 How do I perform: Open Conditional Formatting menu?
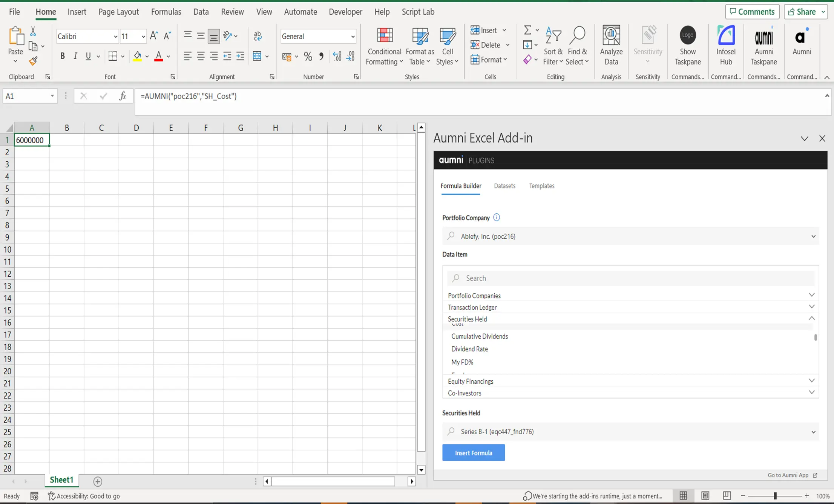click(x=384, y=46)
